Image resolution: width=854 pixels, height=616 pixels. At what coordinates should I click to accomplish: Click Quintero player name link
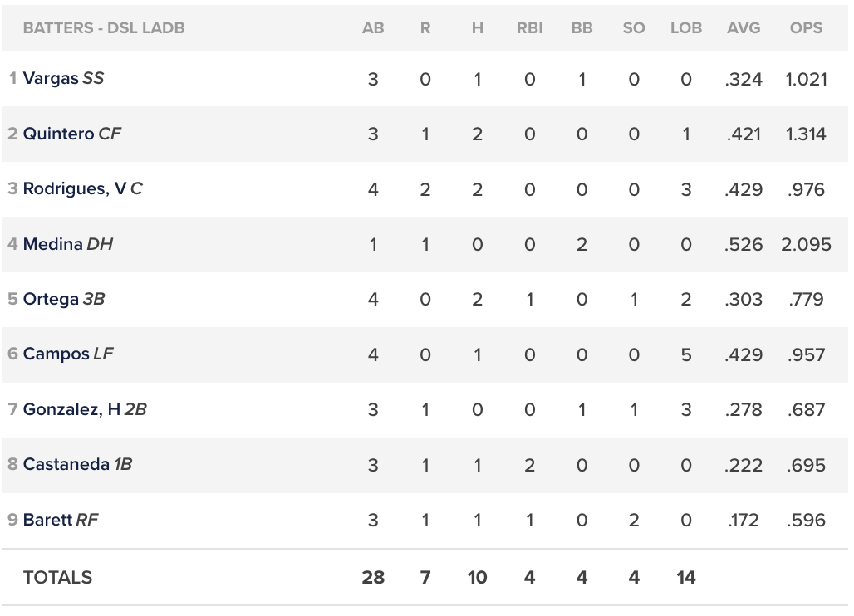[x=58, y=134]
